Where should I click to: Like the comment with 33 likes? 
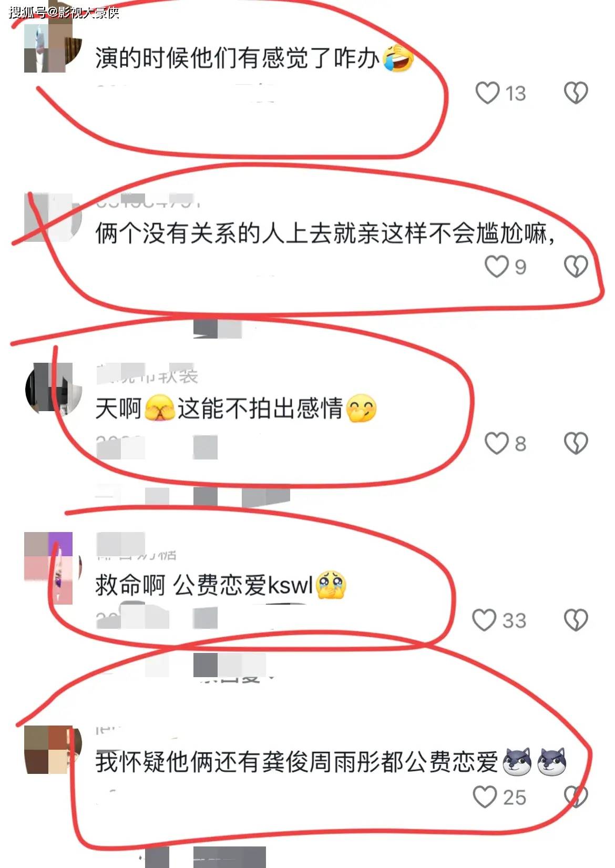pos(484,620)
